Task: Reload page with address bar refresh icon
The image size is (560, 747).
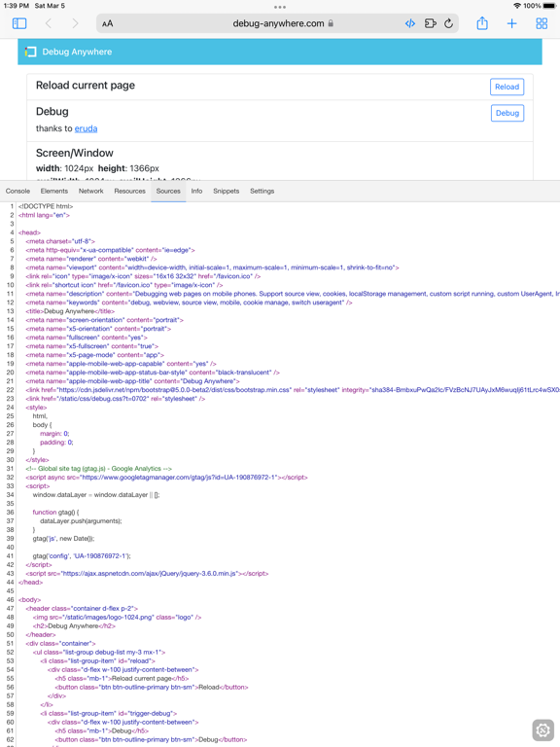Action: pos(448,23)
